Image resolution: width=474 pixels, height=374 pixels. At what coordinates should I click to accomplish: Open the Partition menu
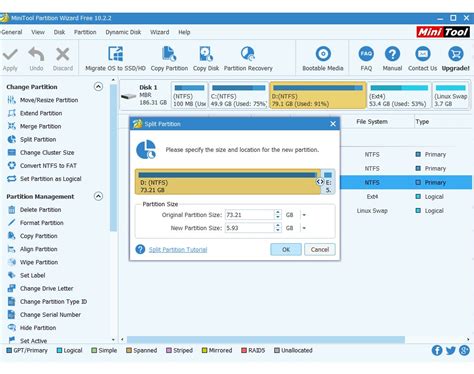point(85,32)
